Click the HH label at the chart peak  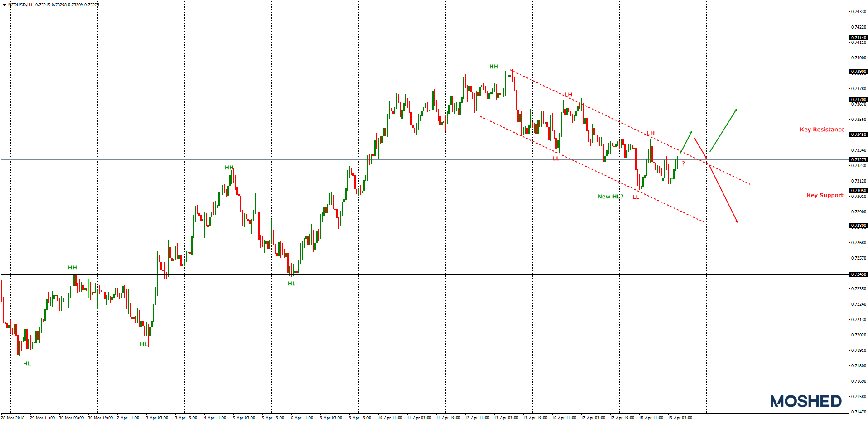tap(493, 66)
